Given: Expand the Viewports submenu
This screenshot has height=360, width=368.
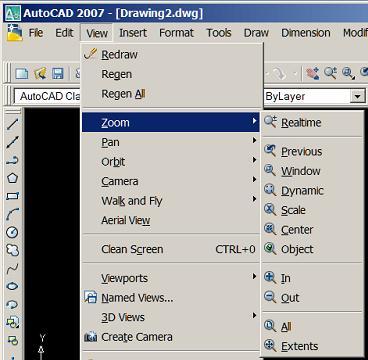Looking at the screenshot, I should [x=170, y=278].
